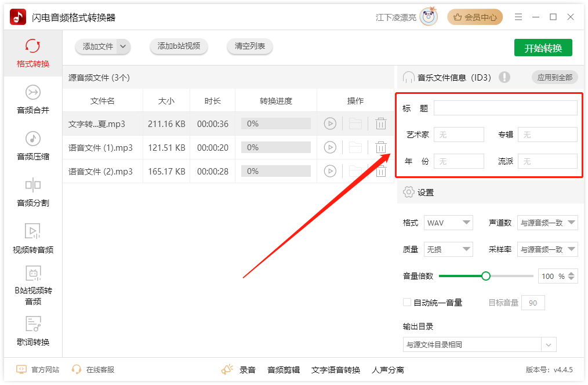Switch to the 格式转换 tab

33,53
